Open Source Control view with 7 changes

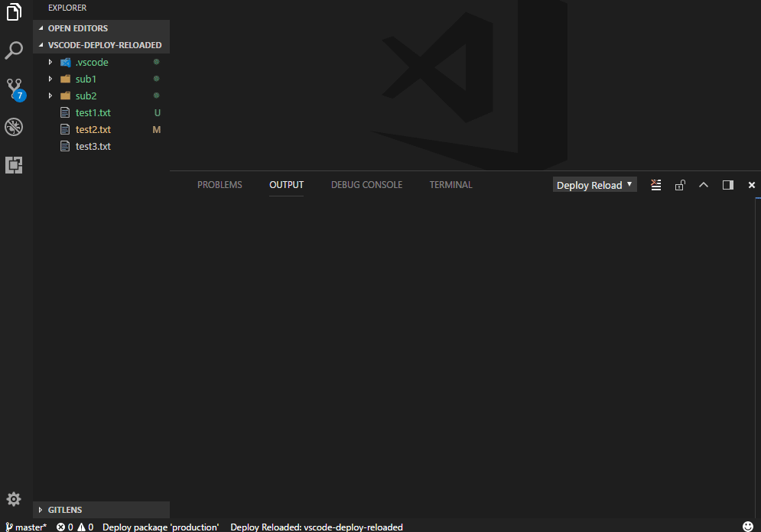(x=15, y=89)
